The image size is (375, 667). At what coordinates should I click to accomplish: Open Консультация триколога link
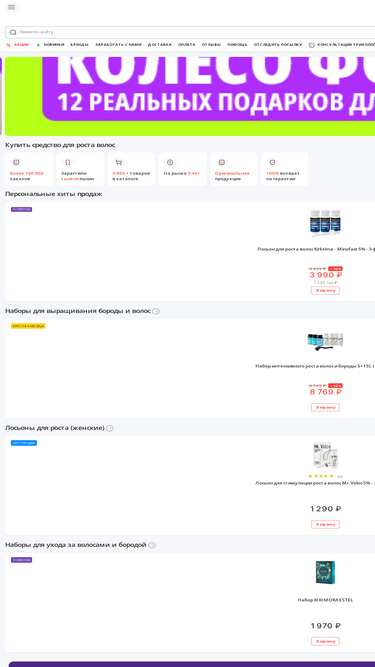click(x=346, y=45)
